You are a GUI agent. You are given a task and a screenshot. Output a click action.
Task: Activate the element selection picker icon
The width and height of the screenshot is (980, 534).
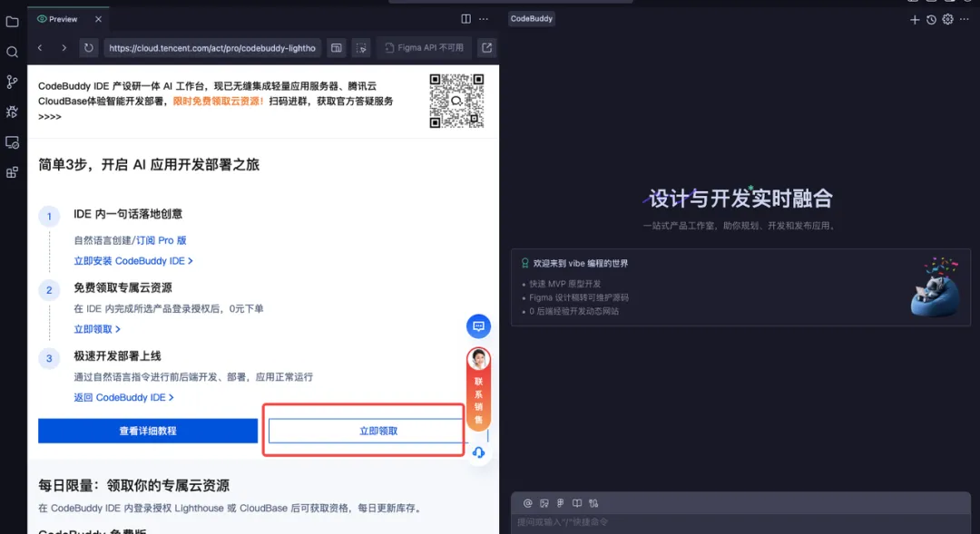pos(361,47)
